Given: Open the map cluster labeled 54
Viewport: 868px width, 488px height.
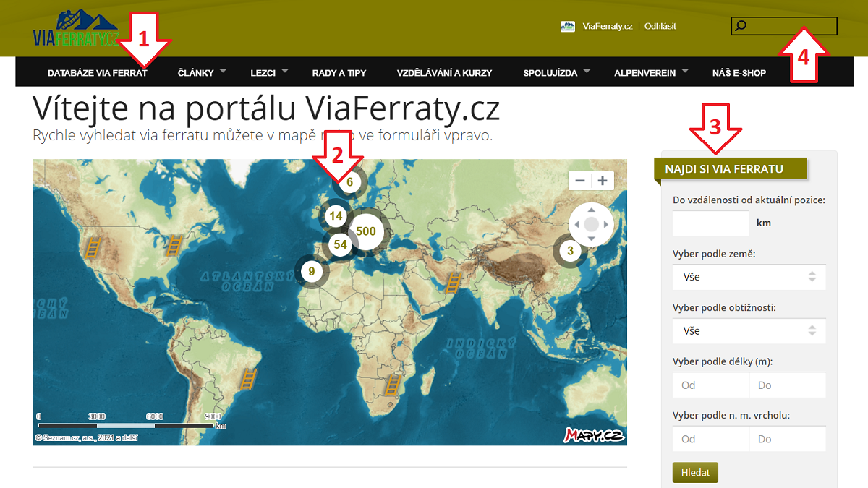Looking at the screenshot, I should click(340, 244).
